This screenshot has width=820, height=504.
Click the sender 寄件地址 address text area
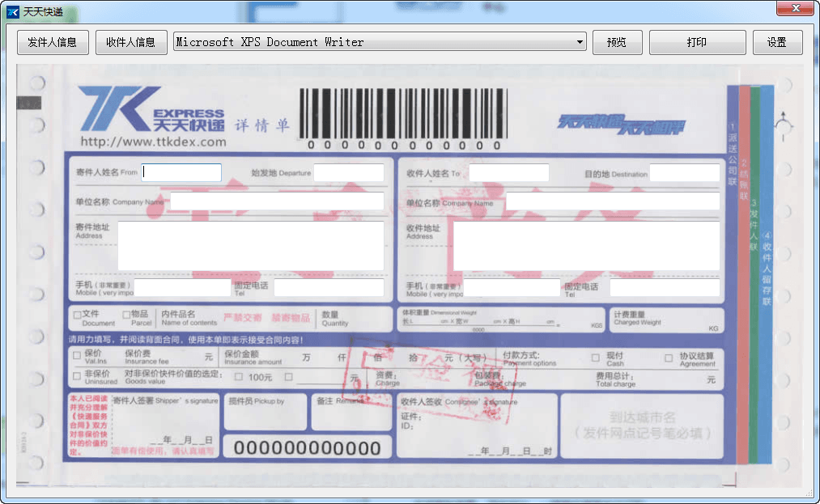pyautogui.click(x=251, y=245)
